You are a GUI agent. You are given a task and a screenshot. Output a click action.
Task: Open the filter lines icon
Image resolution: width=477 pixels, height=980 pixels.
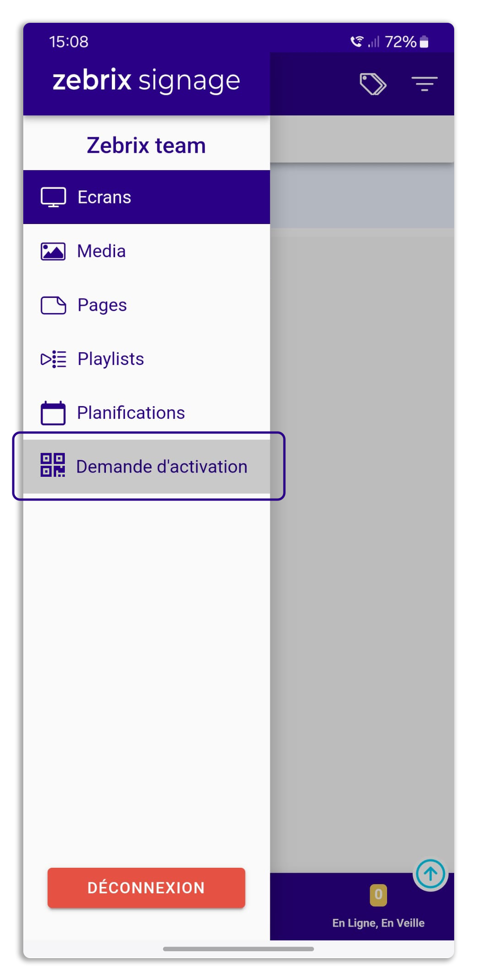424,83
